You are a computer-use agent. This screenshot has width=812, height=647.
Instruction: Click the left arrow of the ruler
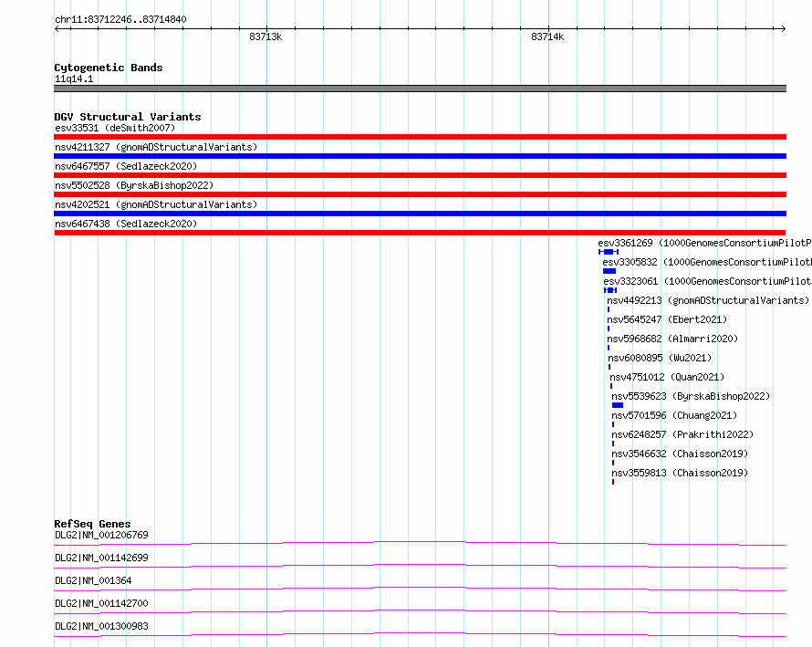[57, 28]
